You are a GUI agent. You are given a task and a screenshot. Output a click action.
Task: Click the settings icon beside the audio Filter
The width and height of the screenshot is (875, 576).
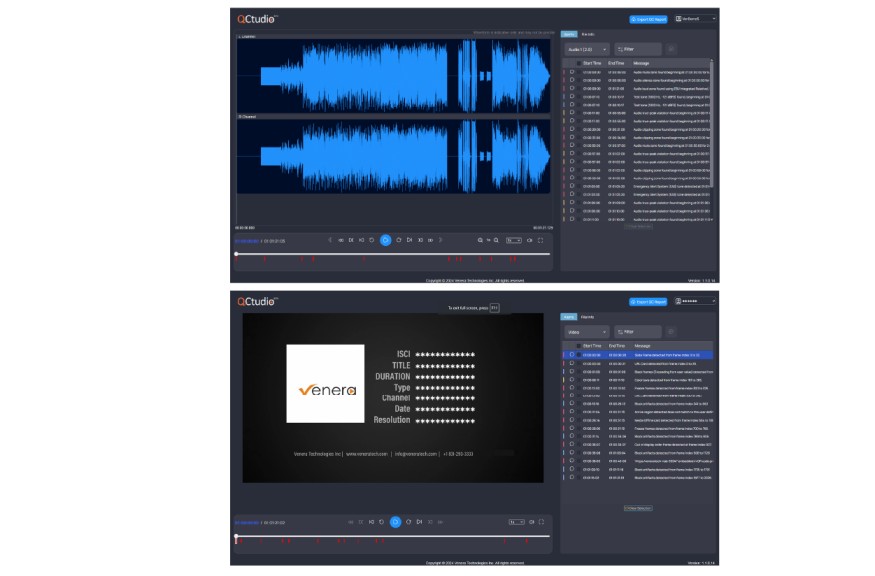pyautogui.click(x=672, y=48)
